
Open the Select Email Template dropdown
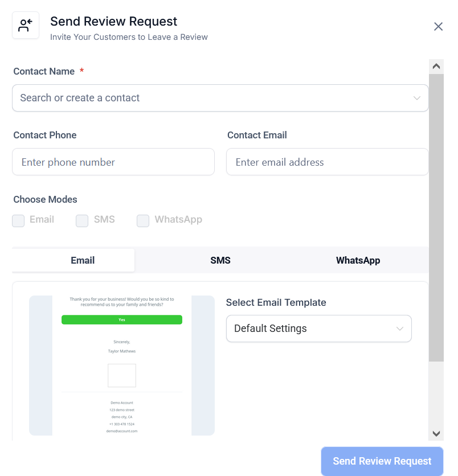318,329
